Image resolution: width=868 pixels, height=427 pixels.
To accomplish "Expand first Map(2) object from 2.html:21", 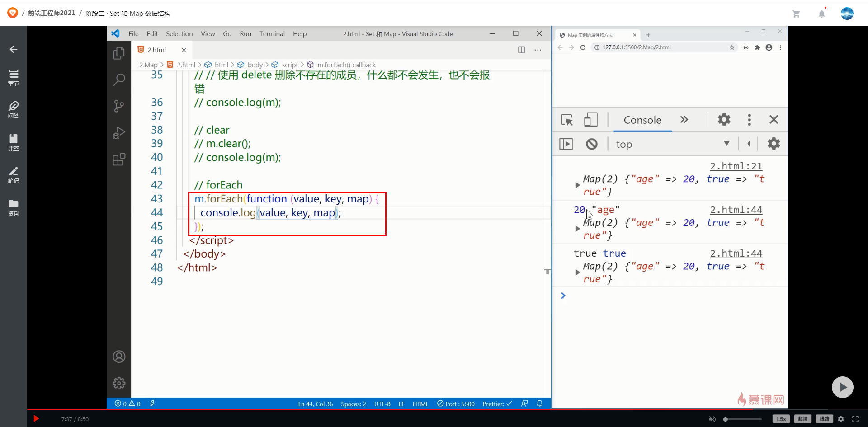I will pyautogui.click(x=577, y=185).
